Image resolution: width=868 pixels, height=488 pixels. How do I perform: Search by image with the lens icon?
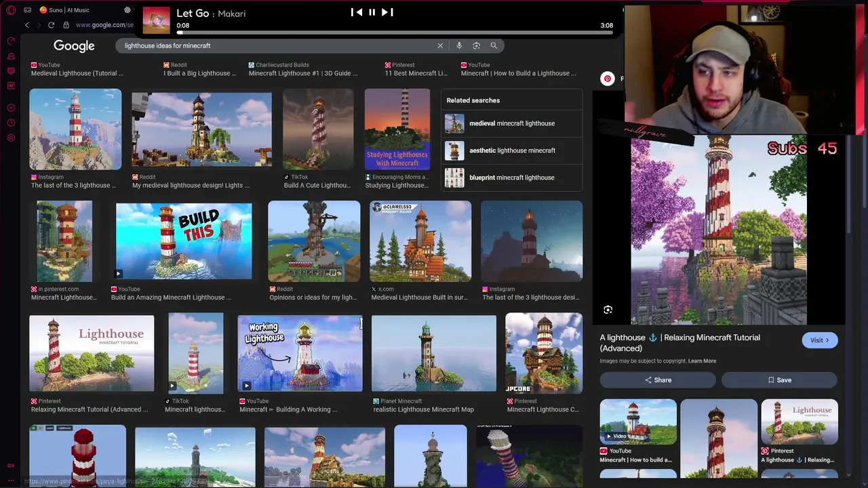tap(476, 45)
